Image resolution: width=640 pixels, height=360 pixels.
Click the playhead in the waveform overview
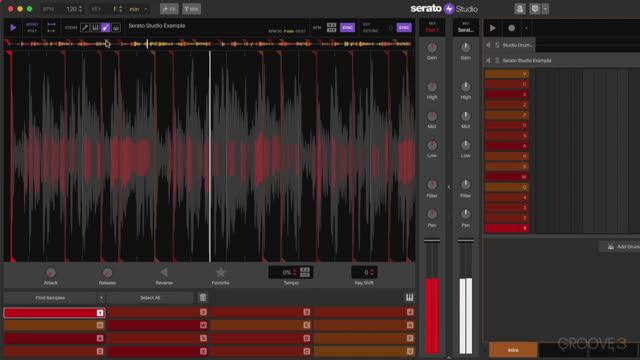click(147, 44)
